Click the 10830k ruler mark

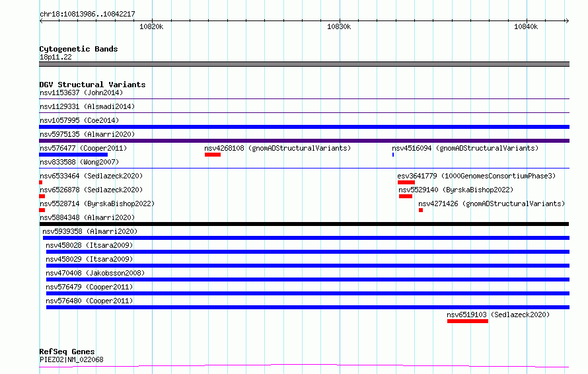tap(339, 26)
